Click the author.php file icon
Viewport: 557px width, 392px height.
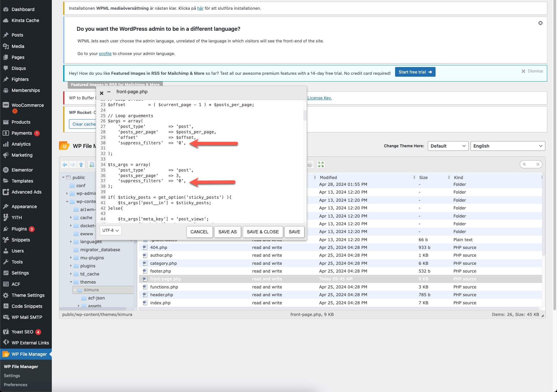point(145,255)
